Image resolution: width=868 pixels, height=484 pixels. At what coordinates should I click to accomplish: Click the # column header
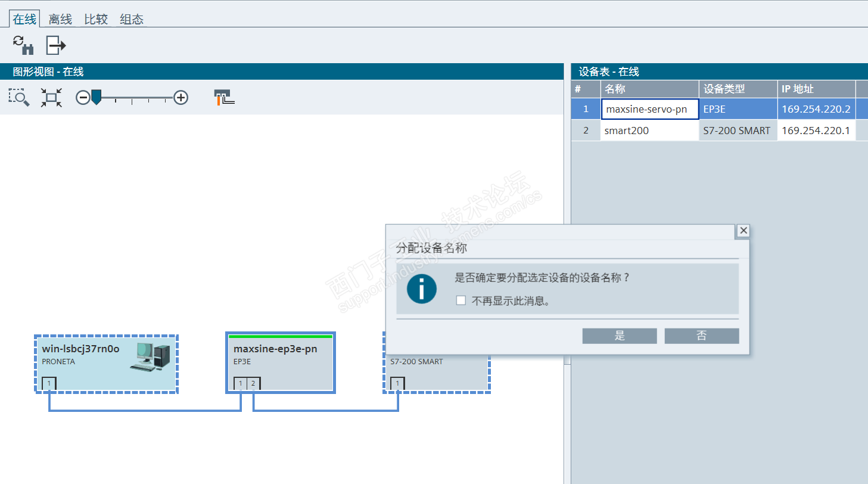pos(586,89)
